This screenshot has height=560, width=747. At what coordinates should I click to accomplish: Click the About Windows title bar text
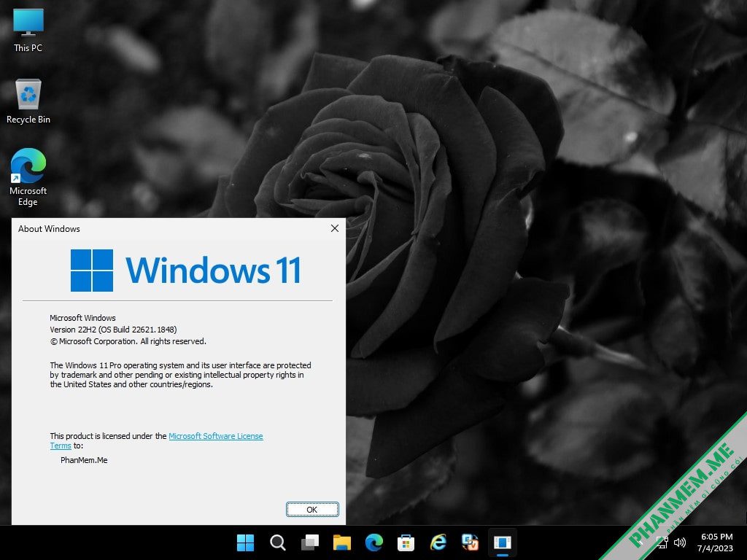[x=49, y=229]
